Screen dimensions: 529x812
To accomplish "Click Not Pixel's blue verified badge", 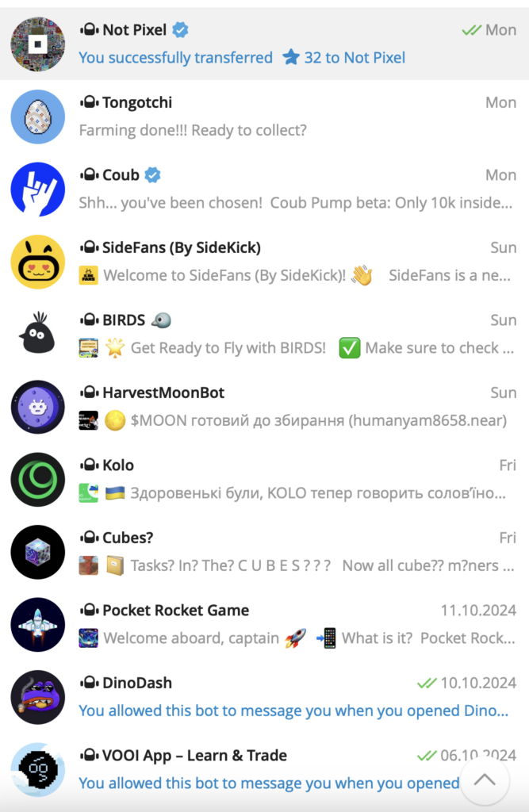I will [x=180, y=30].
